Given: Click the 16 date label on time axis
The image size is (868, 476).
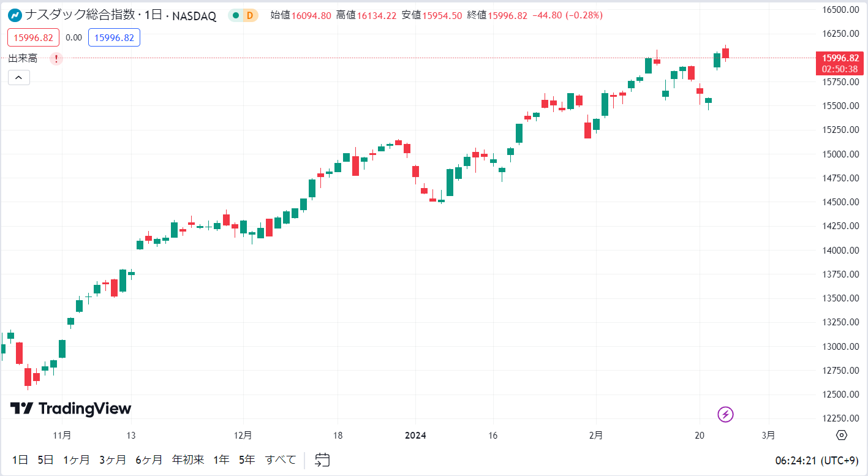Looking at the screenshot, I should pyautogui.click(x=493, y=436).
